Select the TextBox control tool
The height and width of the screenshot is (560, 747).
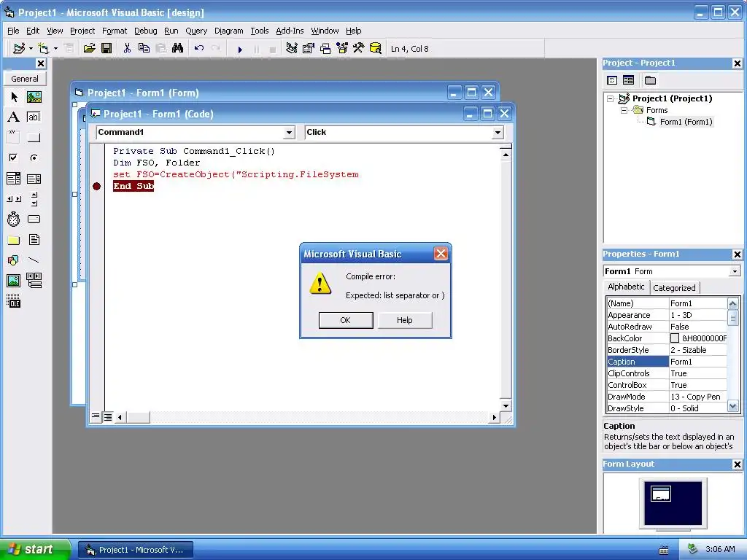pyautogui.click(x=34, y=117)
